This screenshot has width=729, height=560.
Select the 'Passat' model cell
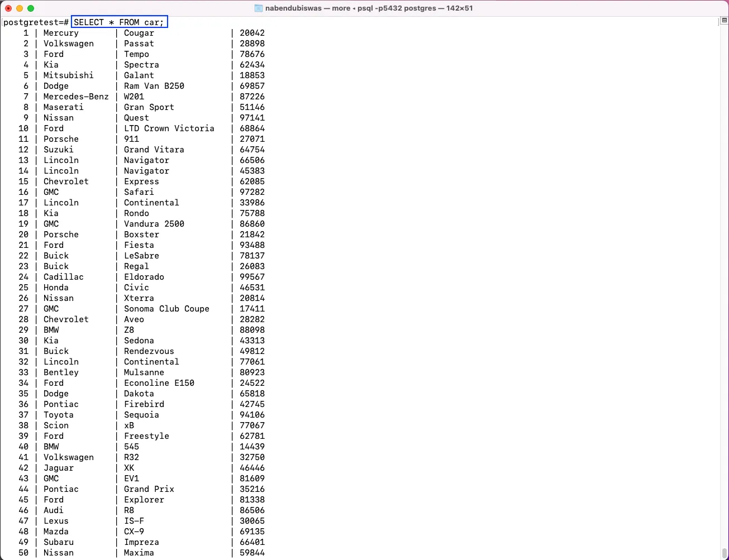[139, 44]
